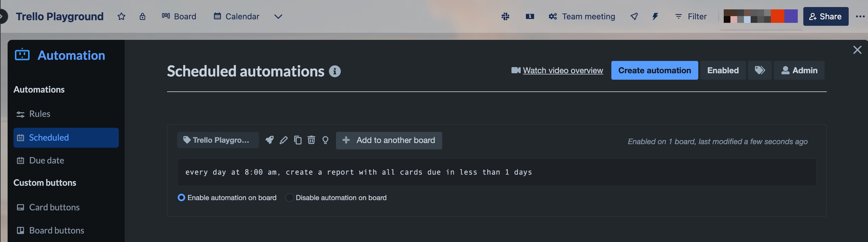
Task: Open the Watch video overview link
Action: 562,70
